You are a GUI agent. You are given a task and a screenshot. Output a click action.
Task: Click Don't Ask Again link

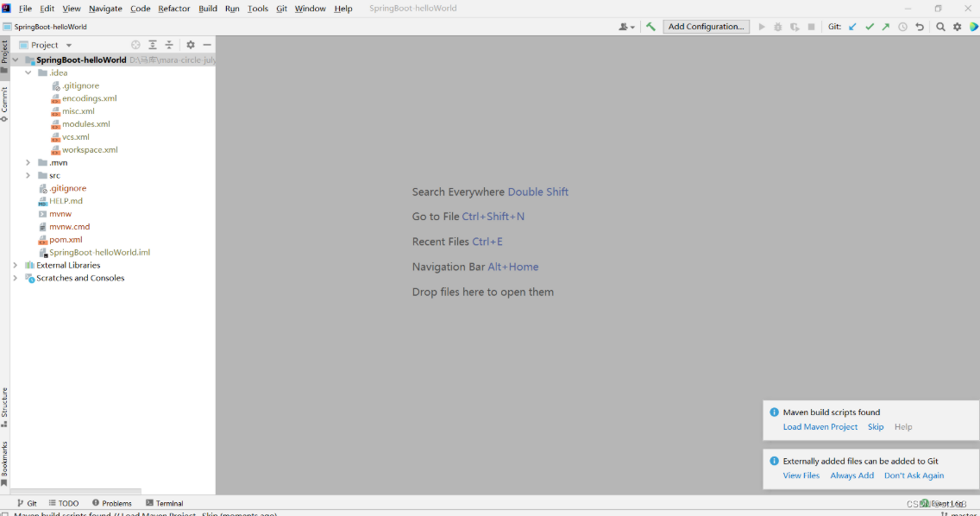(914, 475)
